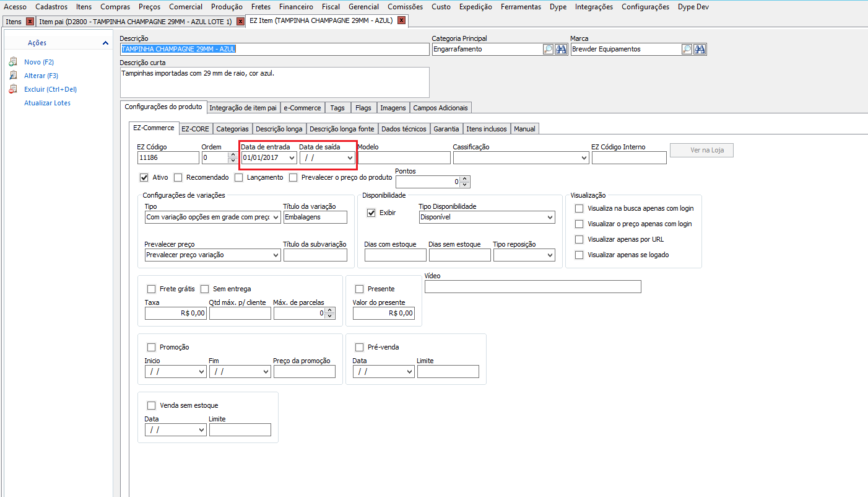Click the Vídeo input field
The image size is (868, 497).
(533, 286)
